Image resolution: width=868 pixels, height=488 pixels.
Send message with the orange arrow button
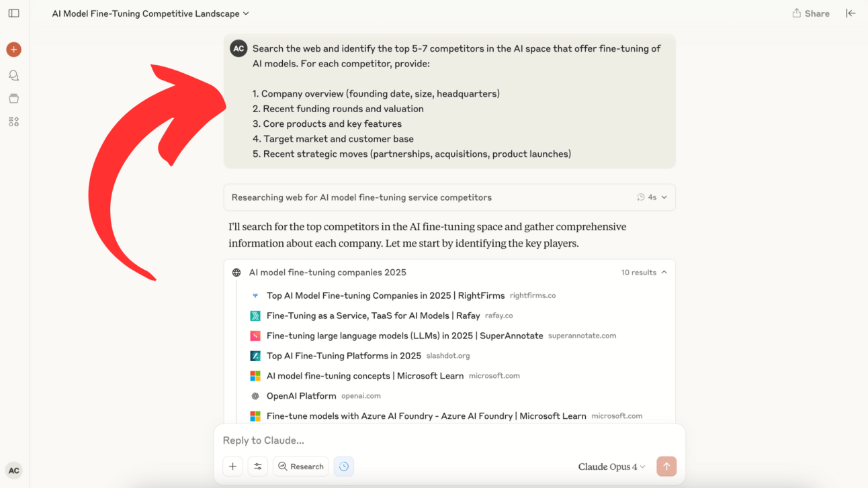[666, 467]
